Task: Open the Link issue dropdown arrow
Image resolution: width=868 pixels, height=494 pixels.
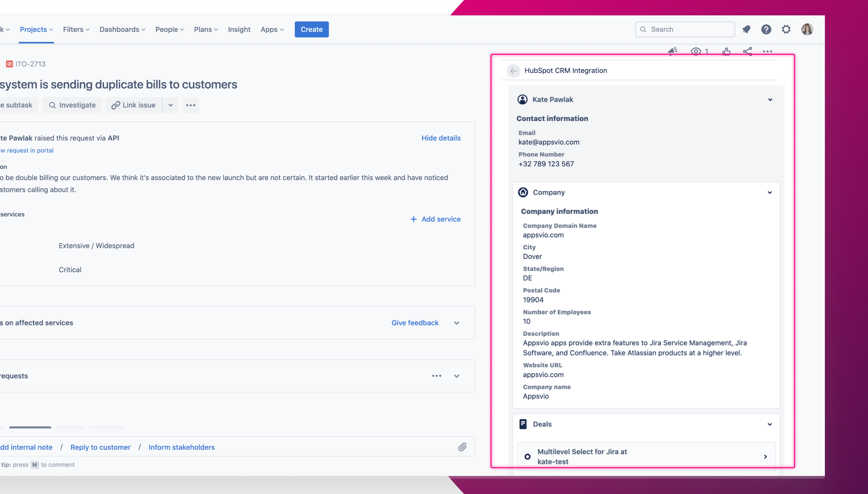Action: click(171, 105)
